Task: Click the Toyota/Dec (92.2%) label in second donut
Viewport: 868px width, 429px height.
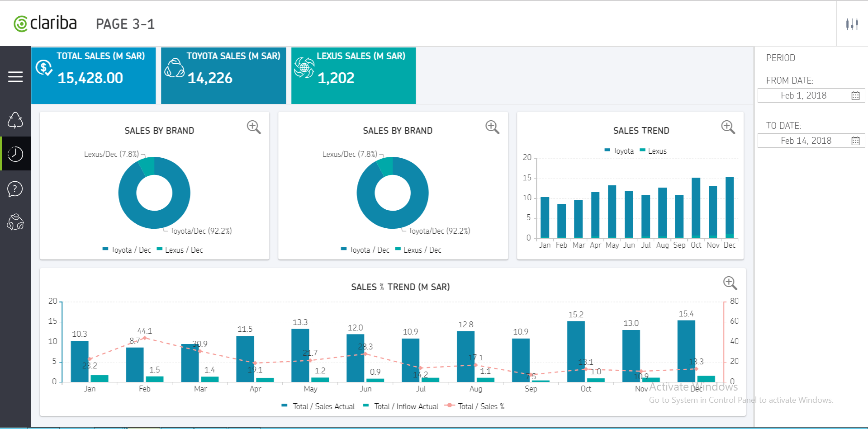Action: (439, 231)
